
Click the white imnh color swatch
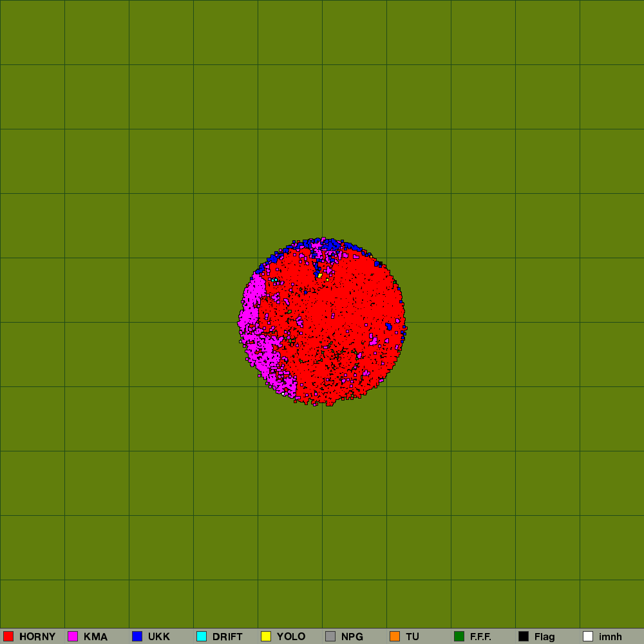click(x=588, y=636)
